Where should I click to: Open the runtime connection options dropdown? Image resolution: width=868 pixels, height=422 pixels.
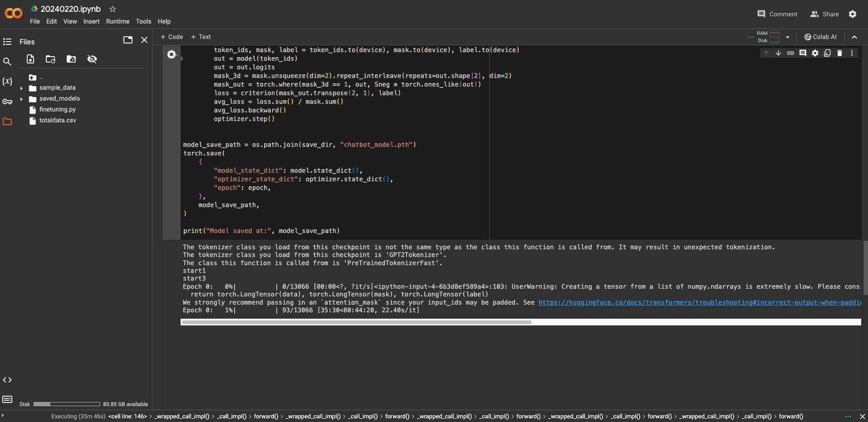coord(788,37)
